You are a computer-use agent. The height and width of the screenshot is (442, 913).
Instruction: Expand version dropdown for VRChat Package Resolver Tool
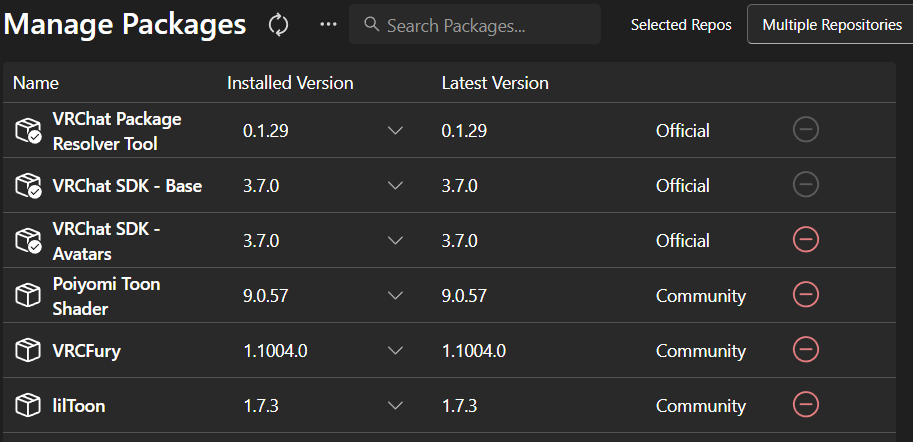click(395, 131)
